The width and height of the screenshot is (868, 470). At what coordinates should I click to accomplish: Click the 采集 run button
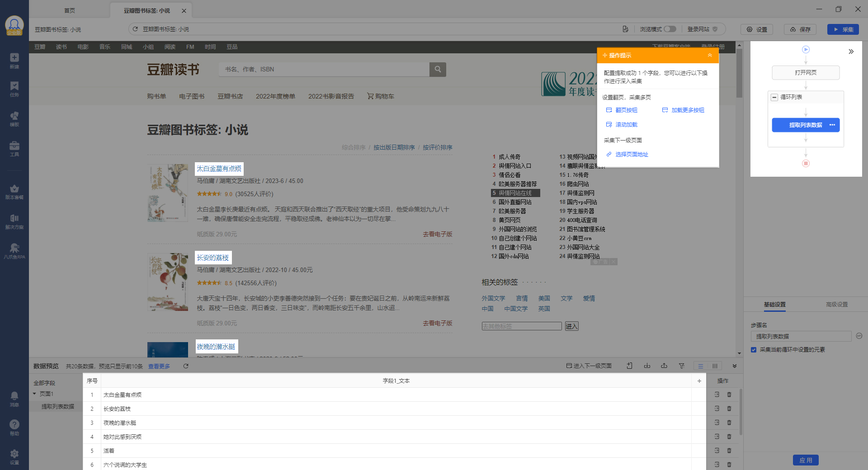coord(843,29)
